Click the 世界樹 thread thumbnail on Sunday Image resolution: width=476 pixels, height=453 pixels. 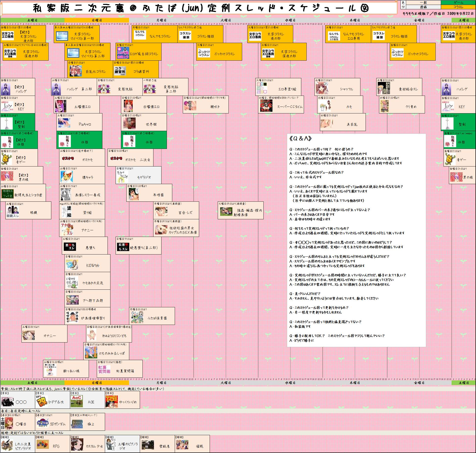click(x=129, y=123)
